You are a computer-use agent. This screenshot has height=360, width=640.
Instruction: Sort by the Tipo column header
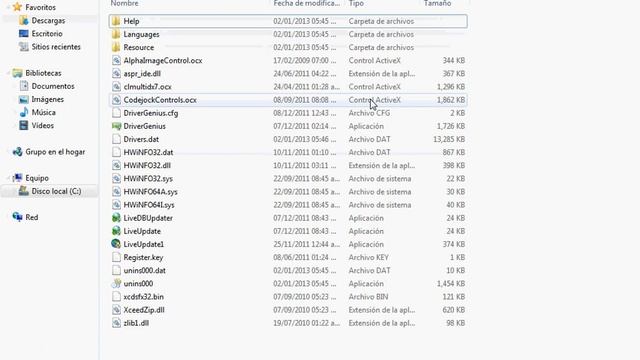[x=356, y=3]
